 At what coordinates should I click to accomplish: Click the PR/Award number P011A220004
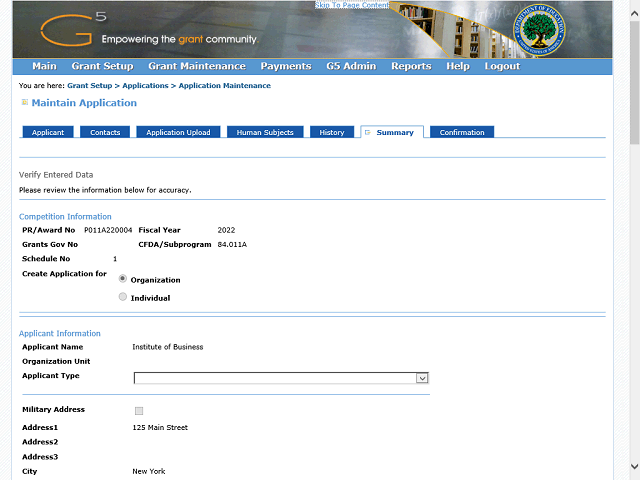[x=108, y=230]
